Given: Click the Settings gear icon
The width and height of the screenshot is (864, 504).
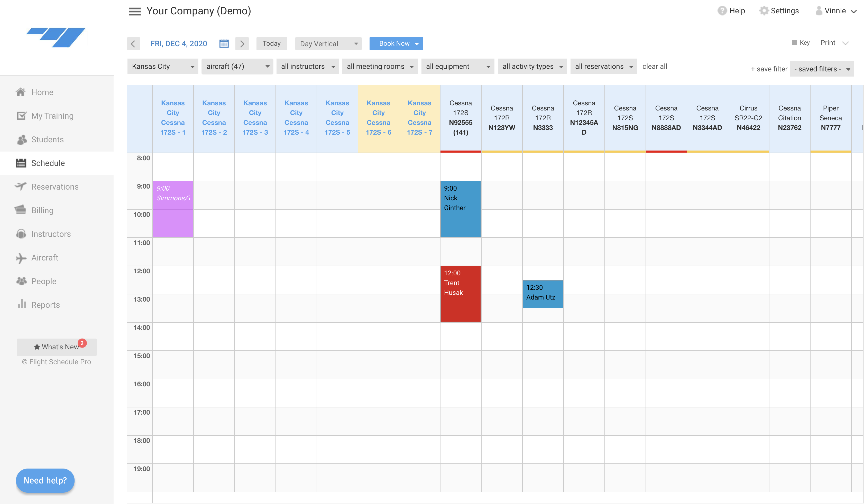Looking at the screenshot, I should point(764,11).
